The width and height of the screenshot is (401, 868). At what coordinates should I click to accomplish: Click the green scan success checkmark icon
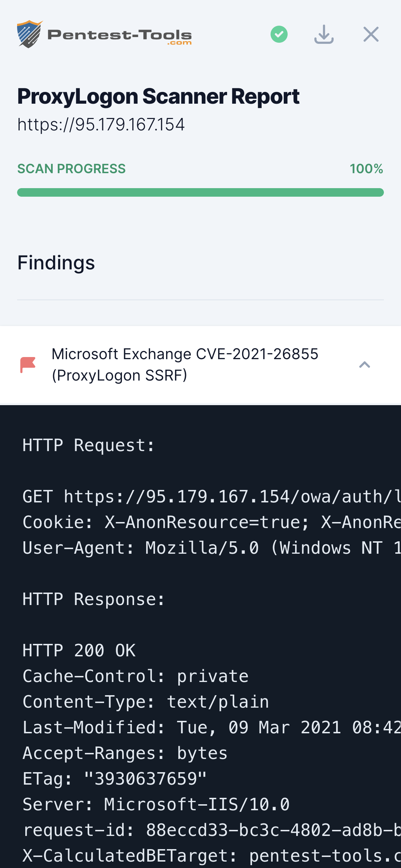coord(279,34)
